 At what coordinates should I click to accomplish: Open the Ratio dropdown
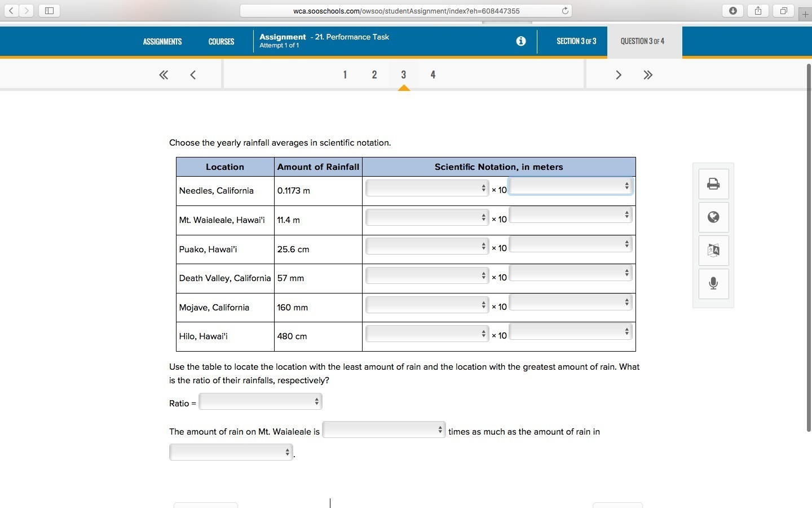260,401
